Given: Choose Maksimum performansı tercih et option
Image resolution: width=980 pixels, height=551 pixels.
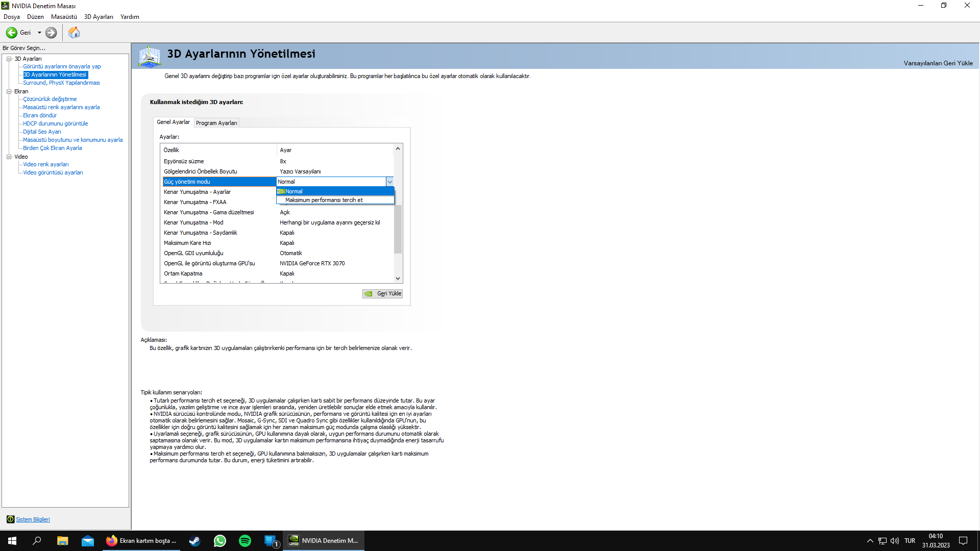Looking at the screenshot, I should pos(335,200).
